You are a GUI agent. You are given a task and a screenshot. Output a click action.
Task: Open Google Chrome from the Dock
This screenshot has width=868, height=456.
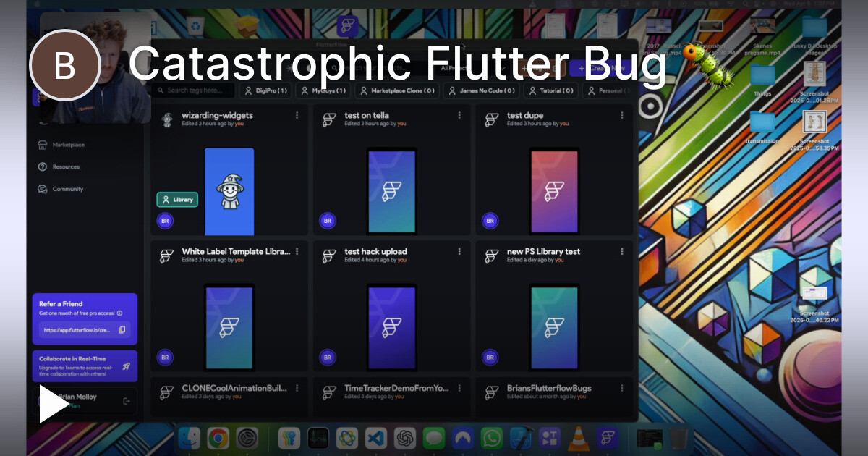pyautogui.click(x=218, y=438)
